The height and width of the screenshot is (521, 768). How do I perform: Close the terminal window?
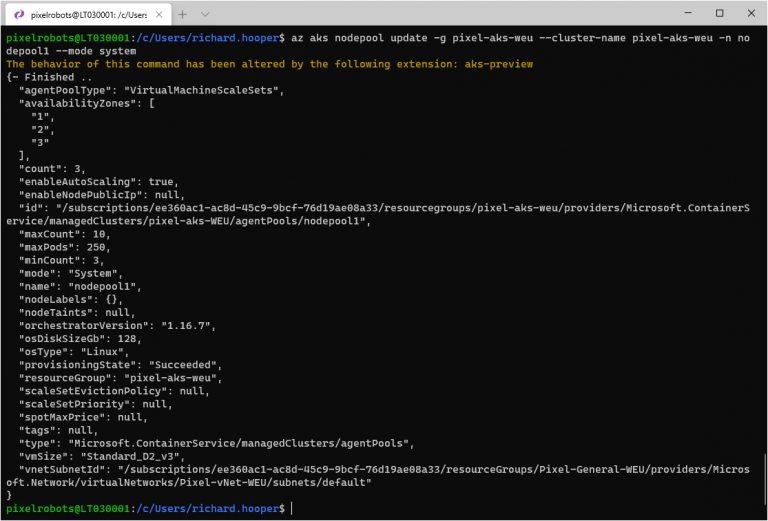tap(751, 13)
